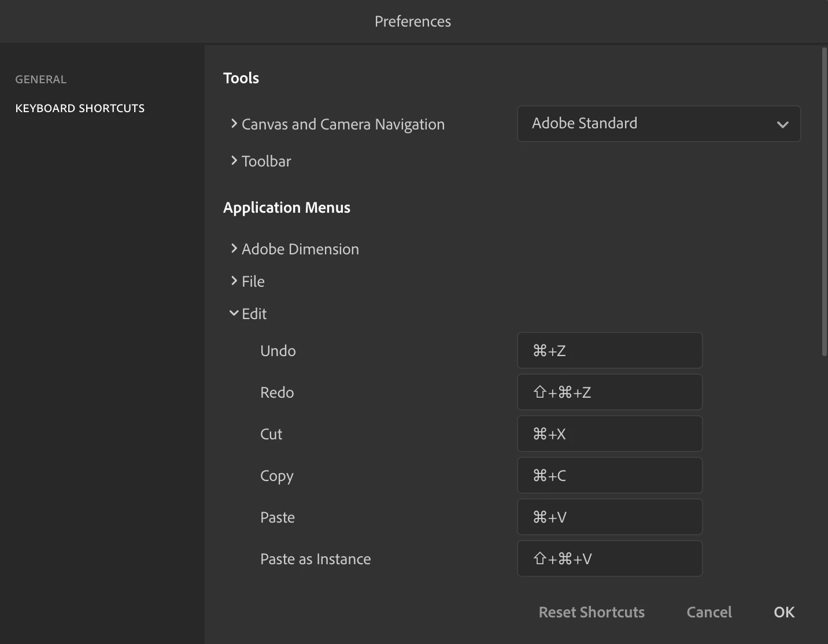Confirm preferences with OK
The height and width of the screenshot is (644, 828).
[x=784, y=612]
